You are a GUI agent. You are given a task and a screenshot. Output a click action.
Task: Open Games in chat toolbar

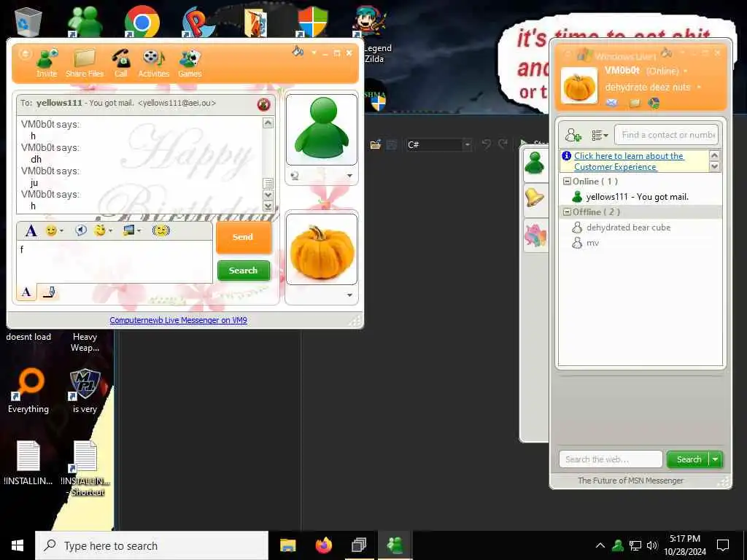[x=190, y=63]
